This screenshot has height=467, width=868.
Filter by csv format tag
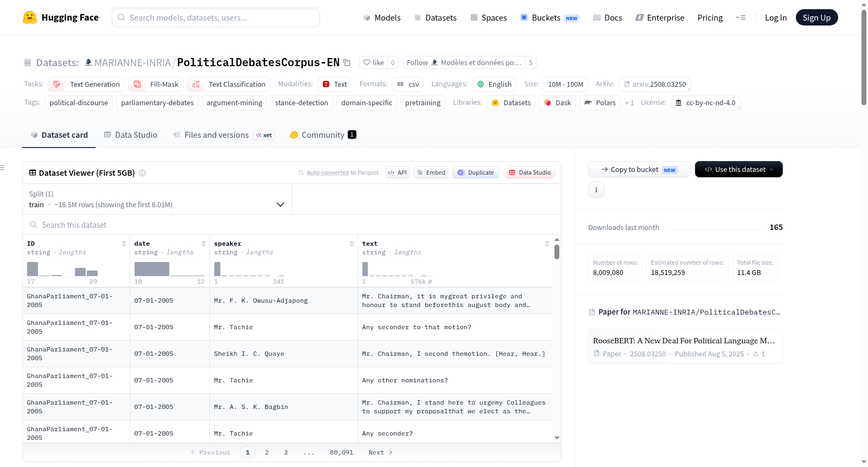408,84
